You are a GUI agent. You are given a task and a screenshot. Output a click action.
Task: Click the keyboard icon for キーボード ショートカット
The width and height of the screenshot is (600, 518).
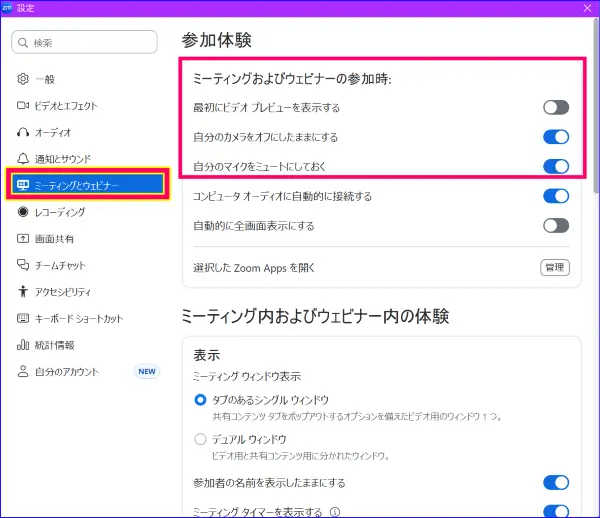tap(23, 318)
